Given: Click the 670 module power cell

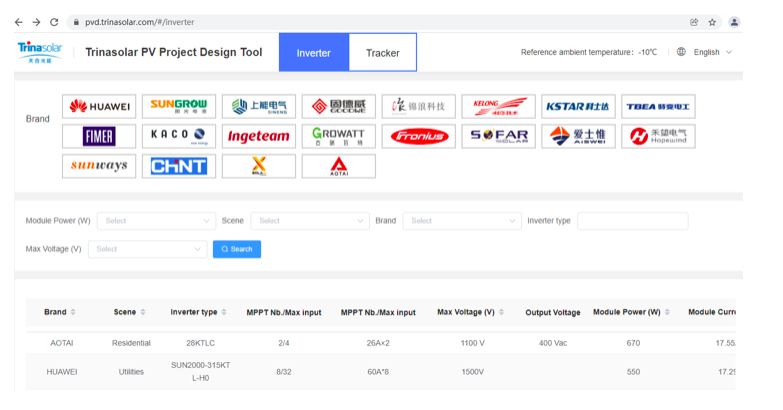Looking at the screenshot, I should tap(633, 343).
